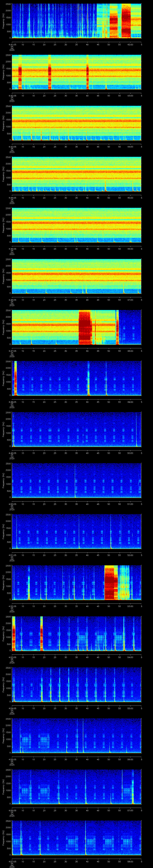The image size is (153, 868).
Task: Click the 4:55:05 start time label
Action: click(12, 759)
